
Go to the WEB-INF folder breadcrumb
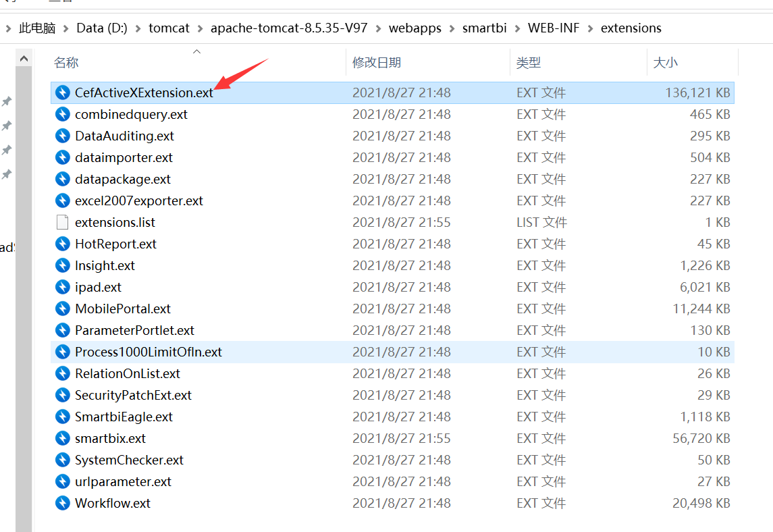(x=554, y=28)
